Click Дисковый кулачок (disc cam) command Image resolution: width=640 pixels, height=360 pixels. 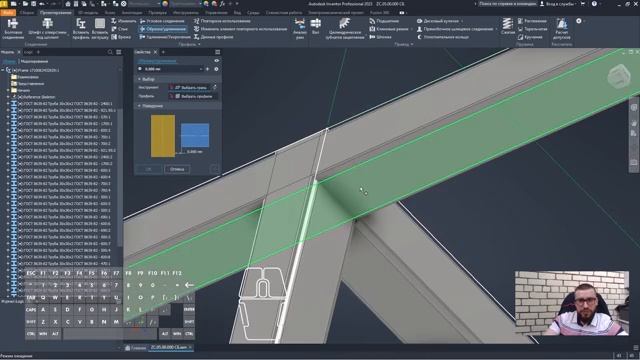(x=438, y=21)
